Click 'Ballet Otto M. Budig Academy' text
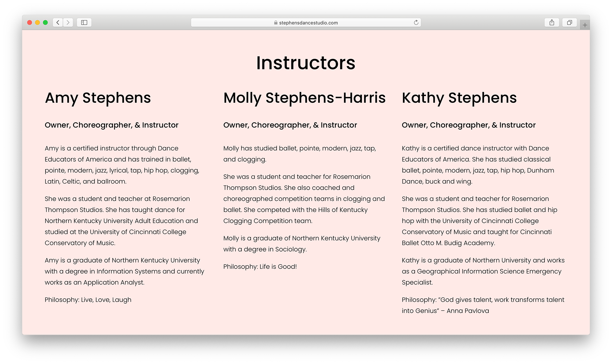Image resolution: width=612 pixels, height=364 pixels. point(448,243)
